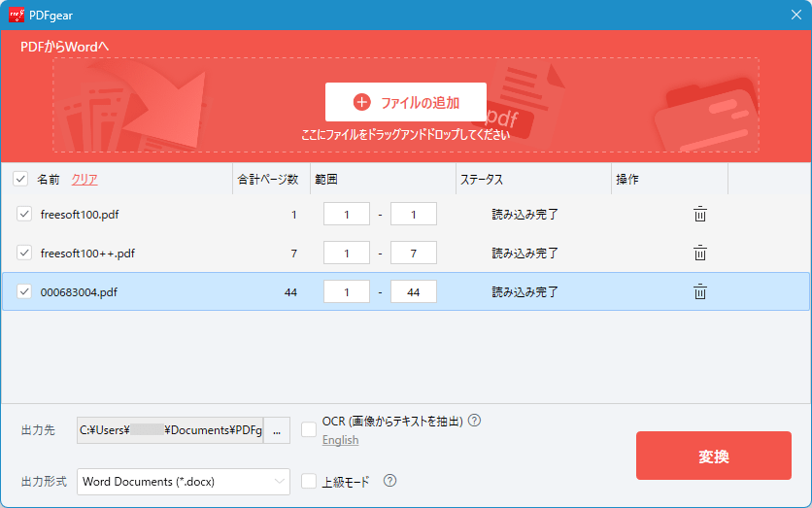
Task: Click the 名前 column header
Action: click(49, 179)
